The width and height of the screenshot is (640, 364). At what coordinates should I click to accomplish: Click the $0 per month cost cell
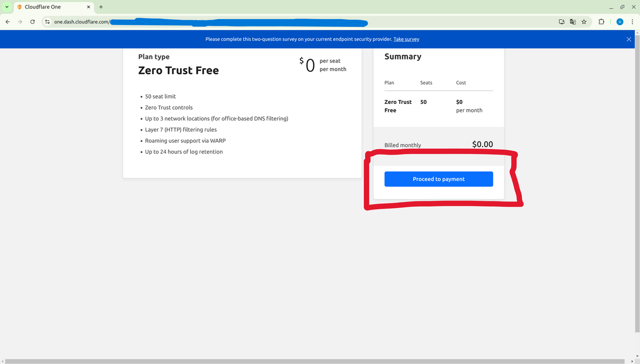tap(469, 106)
